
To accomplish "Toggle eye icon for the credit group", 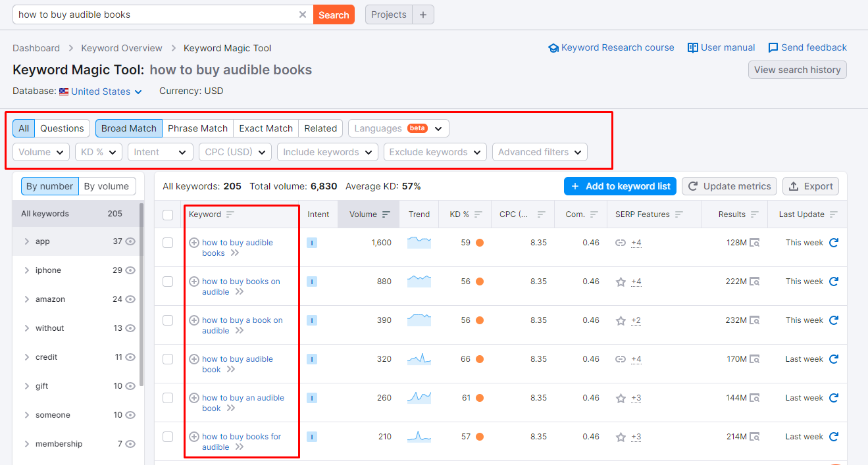I will [130, 357].
